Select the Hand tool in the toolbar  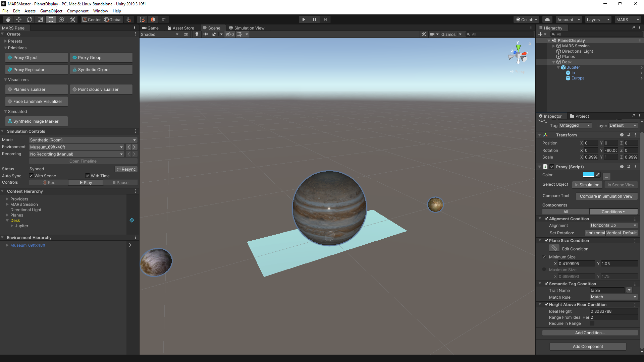pos(7,19)
